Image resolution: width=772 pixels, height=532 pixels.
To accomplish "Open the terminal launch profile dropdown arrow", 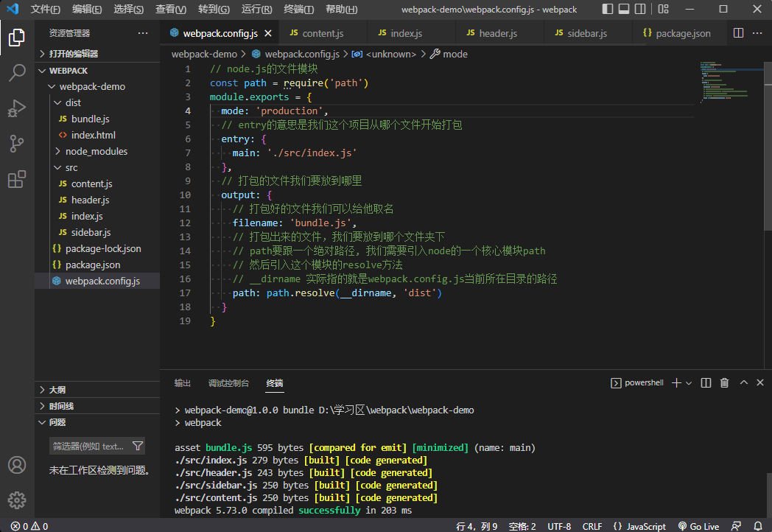I will 689,382.
